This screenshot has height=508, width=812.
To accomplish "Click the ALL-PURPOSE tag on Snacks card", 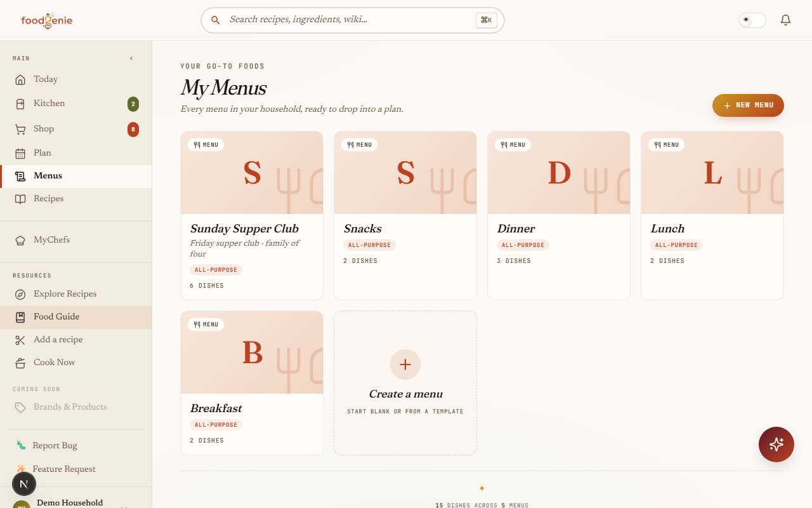I will [x=370, y=245].
